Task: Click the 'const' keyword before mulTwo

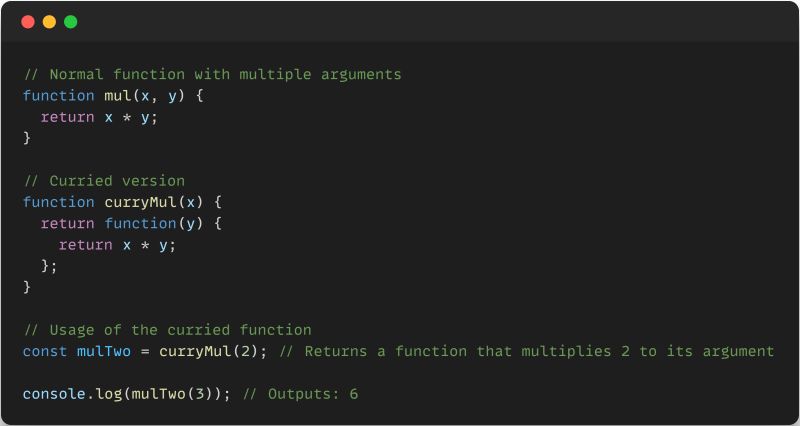Action: 45,352
